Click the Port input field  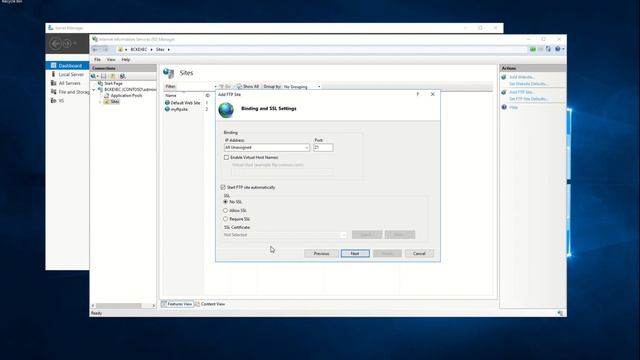pyautogui.click(x=323, y=148)
